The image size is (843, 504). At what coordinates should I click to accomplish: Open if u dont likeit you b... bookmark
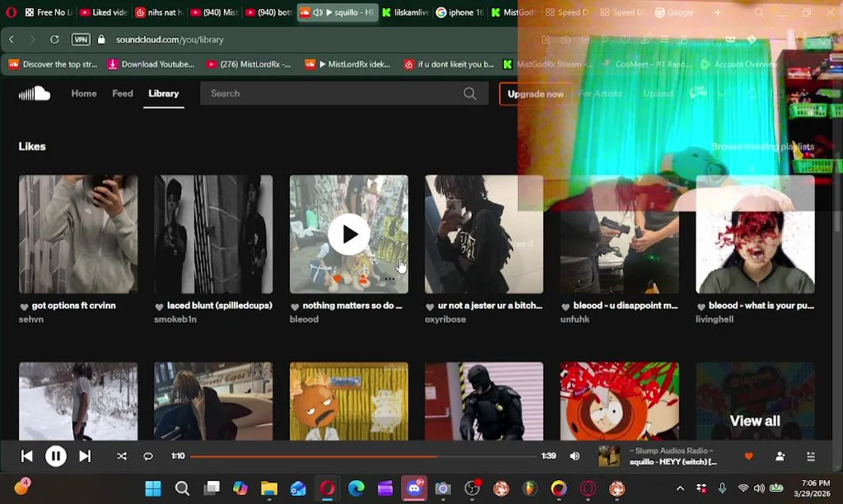pyautogui.click(x=450, y=64)
